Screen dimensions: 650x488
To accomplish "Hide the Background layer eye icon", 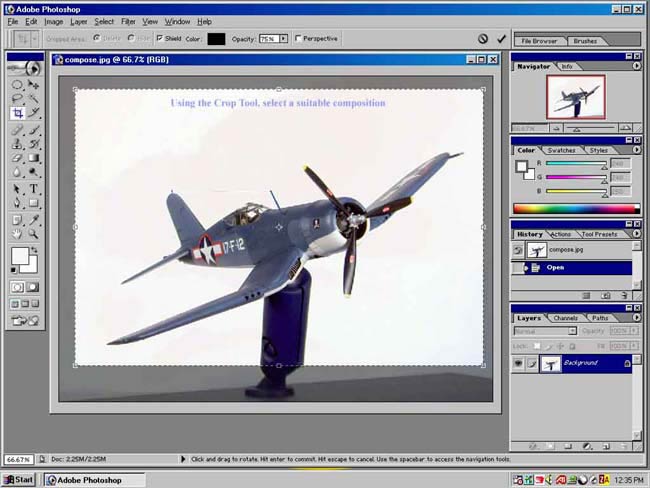I will pyautogui.click(x=518, y=364).
